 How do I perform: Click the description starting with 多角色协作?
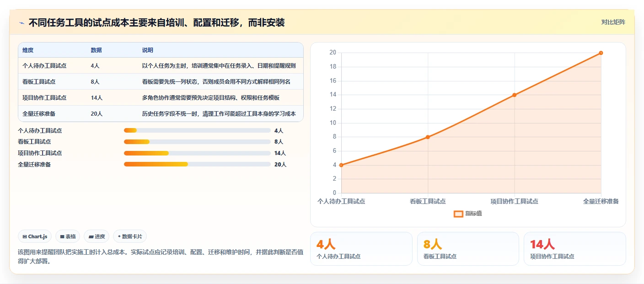pos(210,98)
